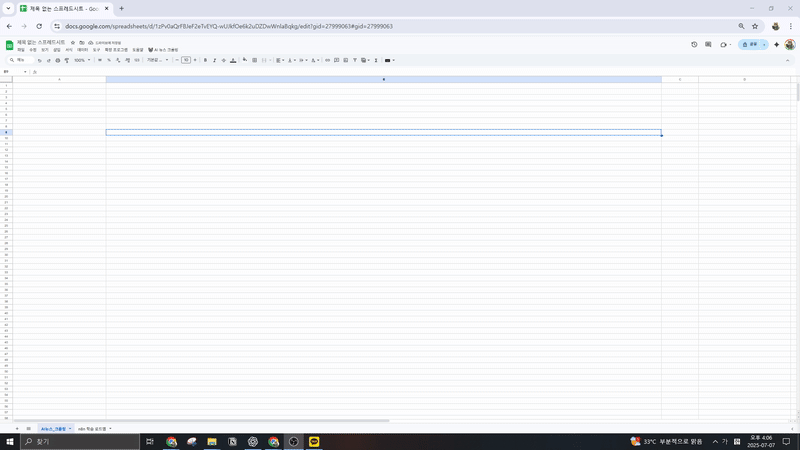Toggle the filter icon in toolbar

click(355, 60)
